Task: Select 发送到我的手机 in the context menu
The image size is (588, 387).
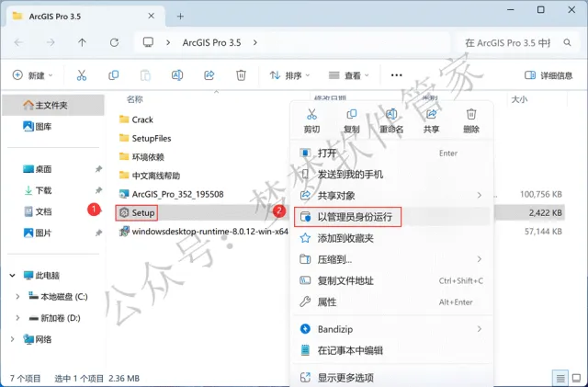Action: 391,174
